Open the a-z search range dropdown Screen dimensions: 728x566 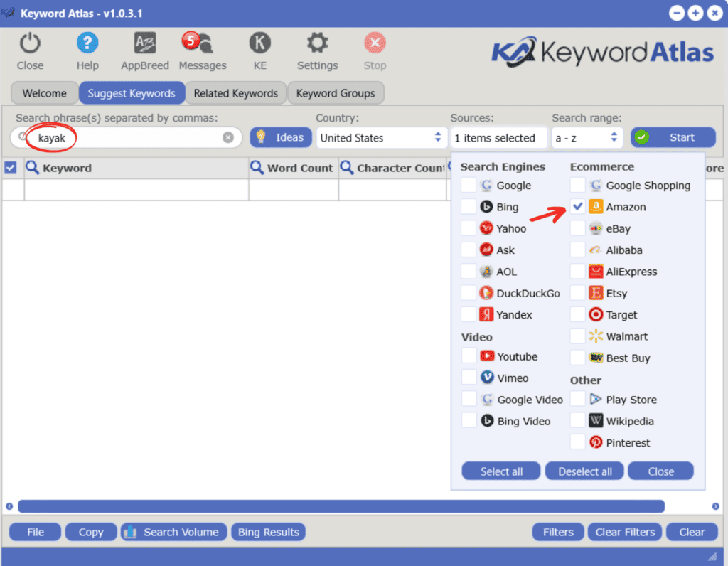[587, 137]
